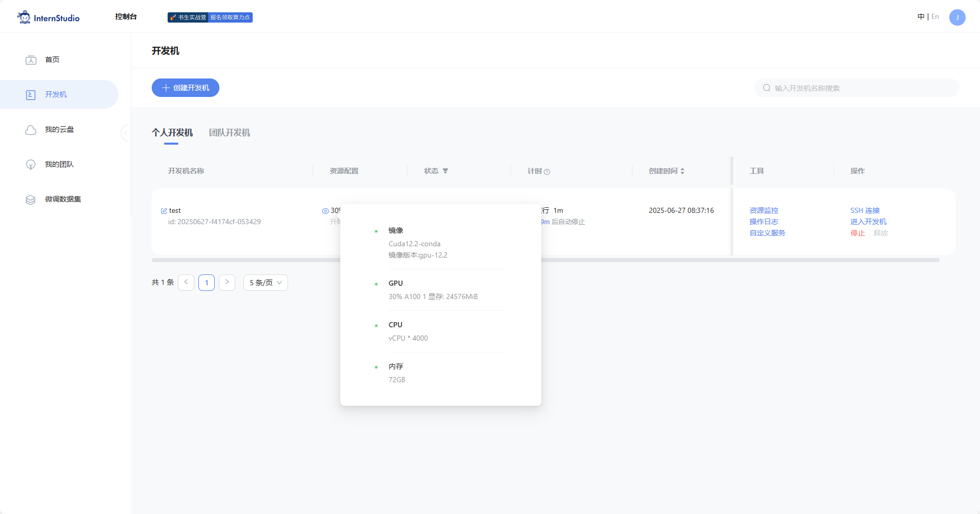980x514 pixels.
Task: Open the 状态 filter icon
Action: pos(445,171)
